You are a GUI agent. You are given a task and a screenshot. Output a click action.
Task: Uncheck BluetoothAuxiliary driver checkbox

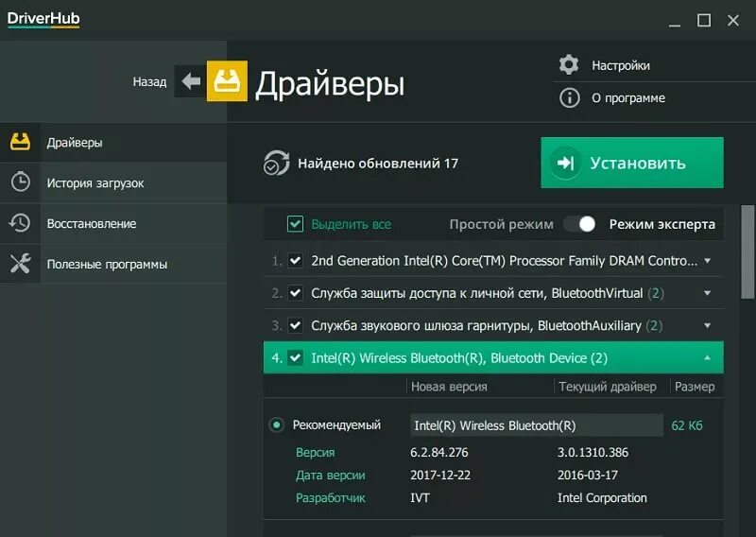click(295, 325)
